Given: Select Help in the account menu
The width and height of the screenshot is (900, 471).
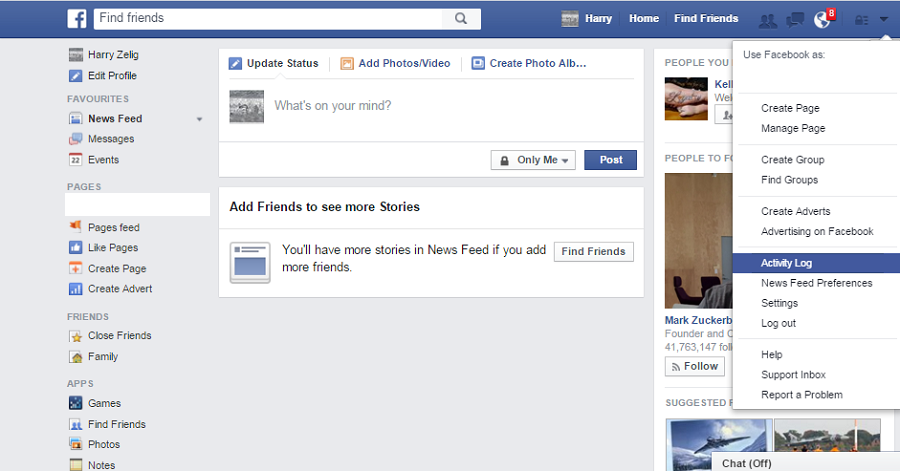Looking at the screenshot, I should click(x=771, y=355).
